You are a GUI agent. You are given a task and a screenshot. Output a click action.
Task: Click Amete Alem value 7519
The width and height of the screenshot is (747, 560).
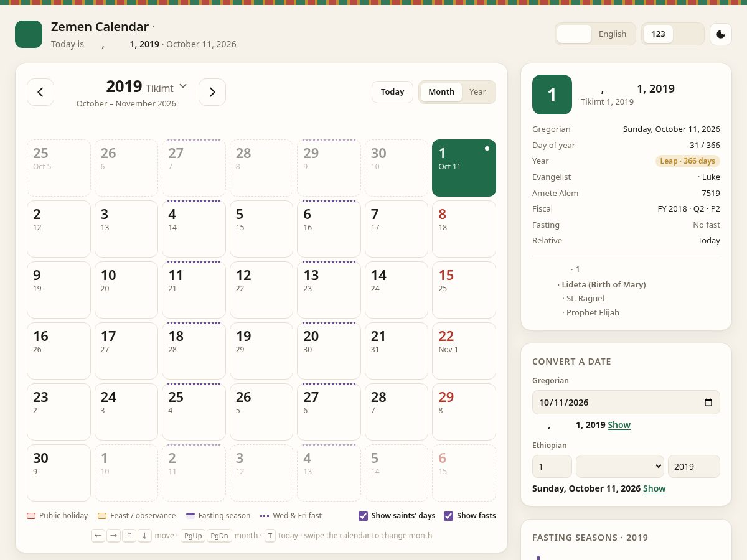point(711,193)
